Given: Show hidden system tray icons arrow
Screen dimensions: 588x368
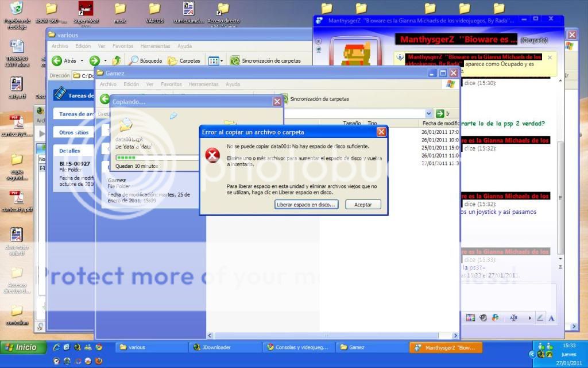Looking at the screenshot, I should (532, 354).
